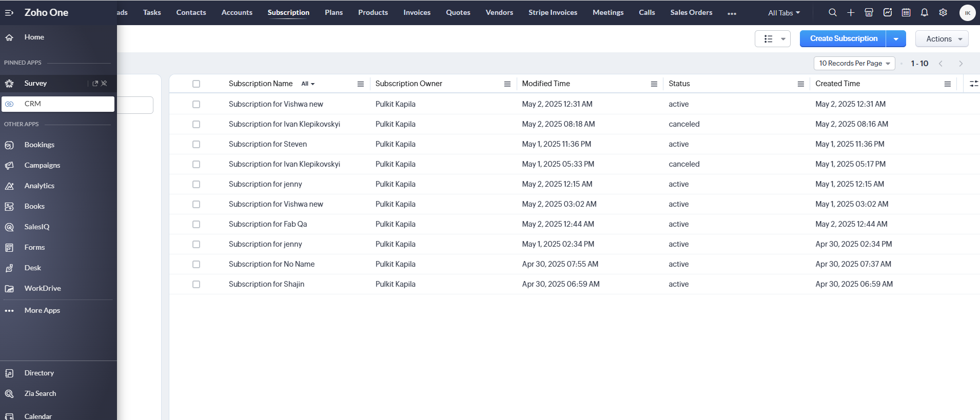The height and width of the screenshot is (420, 980).
Task: Open the Actions dropdown
Action: [x=942, y=39]
